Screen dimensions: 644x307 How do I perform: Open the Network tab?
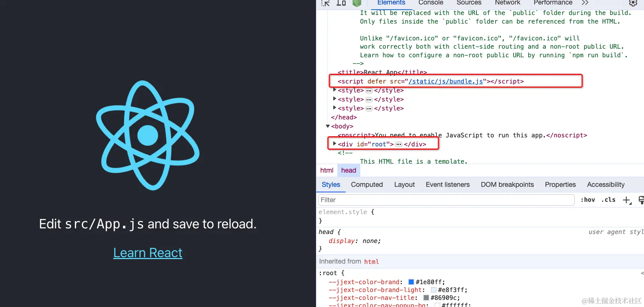[508, 3]
